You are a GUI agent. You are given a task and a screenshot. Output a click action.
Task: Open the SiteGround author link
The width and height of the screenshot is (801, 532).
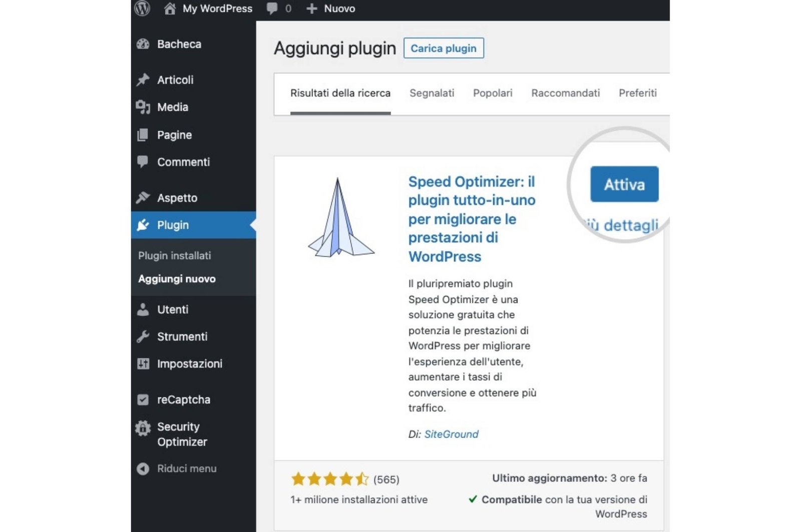pyautogui.click(x=452, y=434)
